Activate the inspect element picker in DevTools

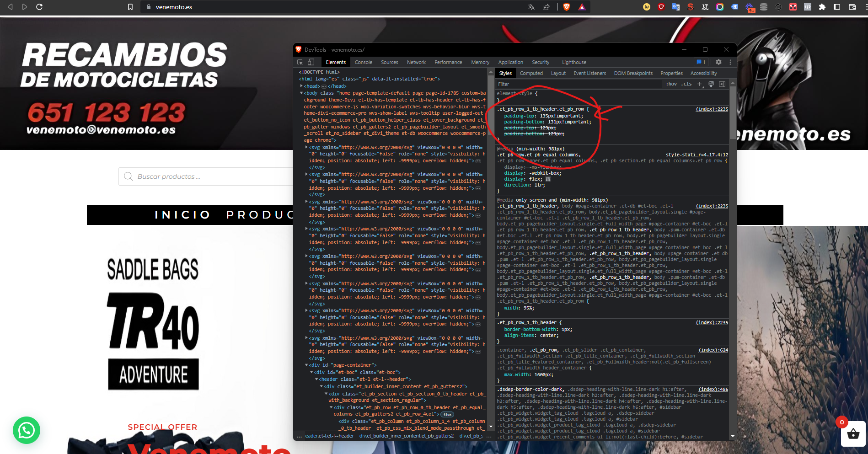click(300, 62)
